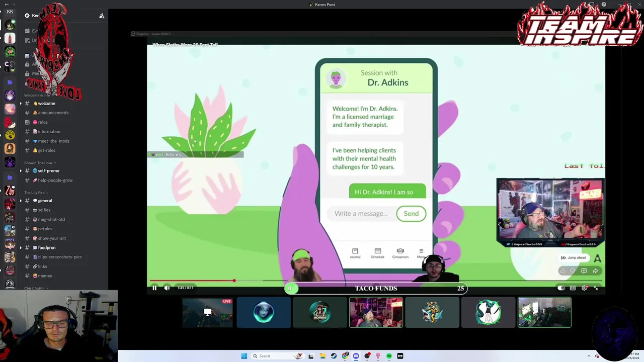Select the shark avatar participant tile
644x362 pixels.
(x=432, y=312)
